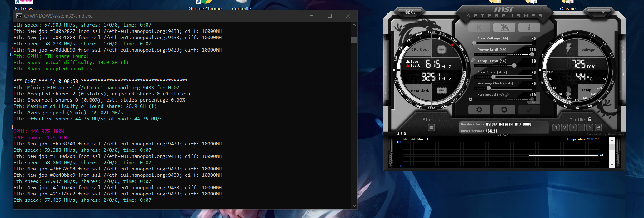Click the cmd window scrollbar thumb

click(x=354, y=40)
